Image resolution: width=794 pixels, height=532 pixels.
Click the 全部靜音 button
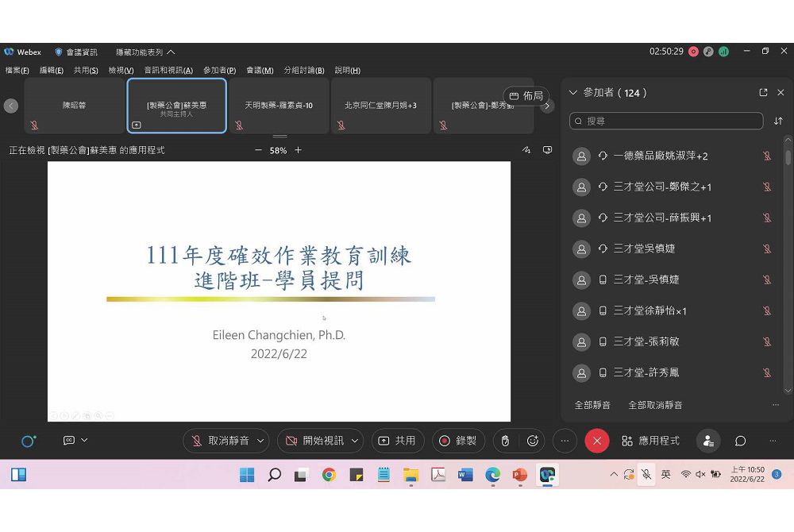pos(592,405)
